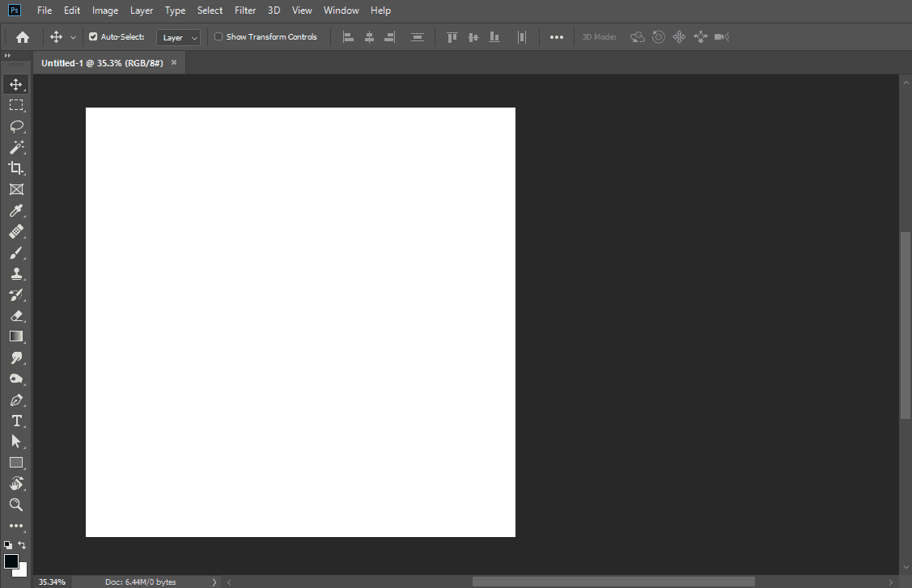Select the Move tool
The width and height of the screenshot is (912, 588).
[17, 84]
